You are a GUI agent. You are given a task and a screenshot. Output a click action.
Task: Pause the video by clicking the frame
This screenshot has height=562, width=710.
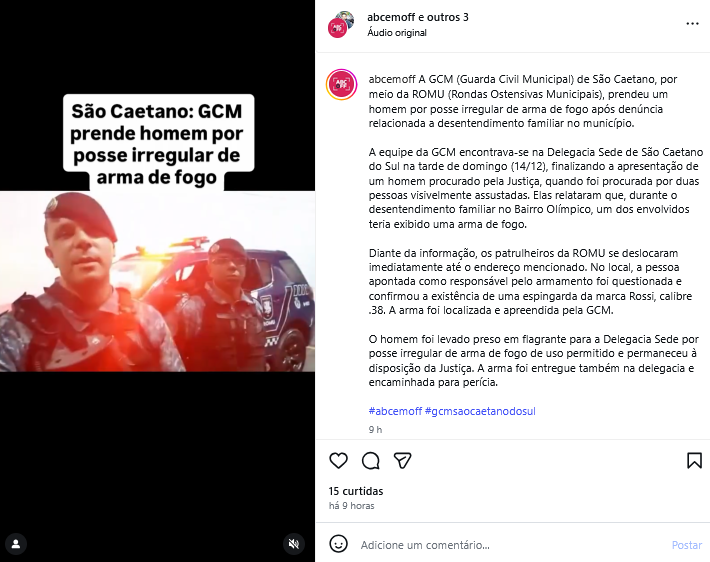click(x=157, y=281)
